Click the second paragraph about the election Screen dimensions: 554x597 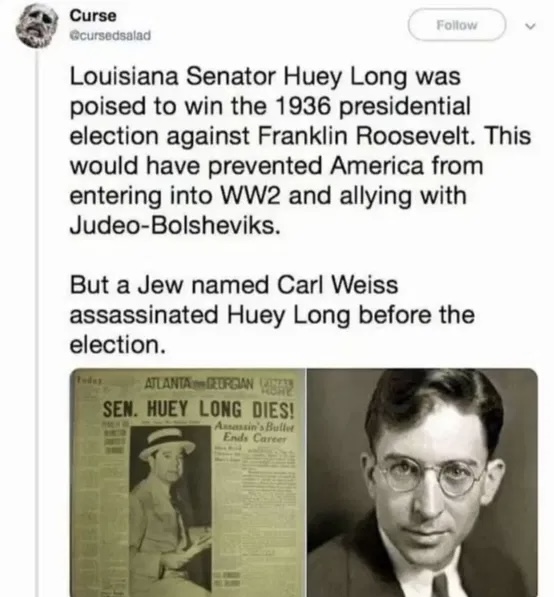coord(272,314)
